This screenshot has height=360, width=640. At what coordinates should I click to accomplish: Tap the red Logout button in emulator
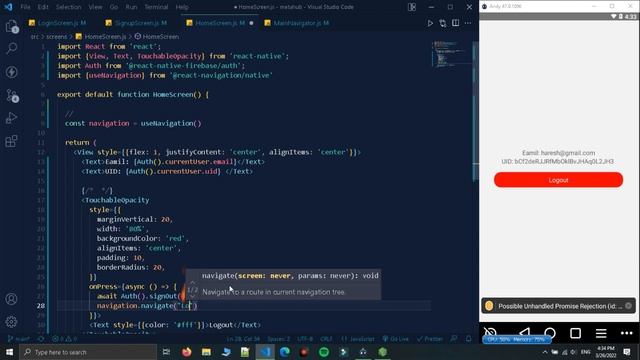coord(558,180)
